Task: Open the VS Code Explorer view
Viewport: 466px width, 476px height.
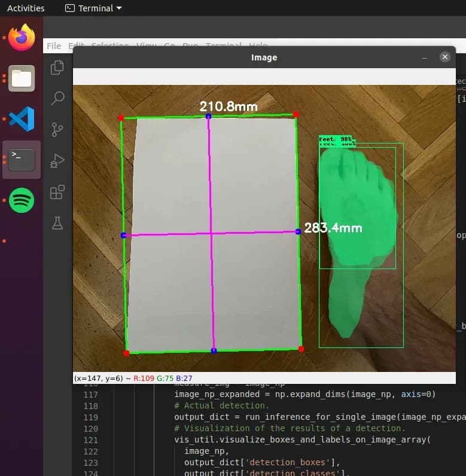Action: 57,68
